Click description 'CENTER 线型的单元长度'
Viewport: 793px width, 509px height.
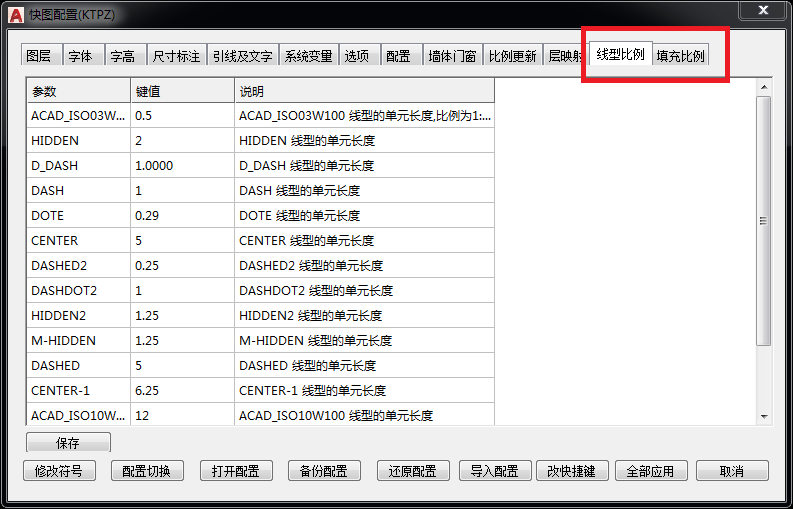(365, 240)
